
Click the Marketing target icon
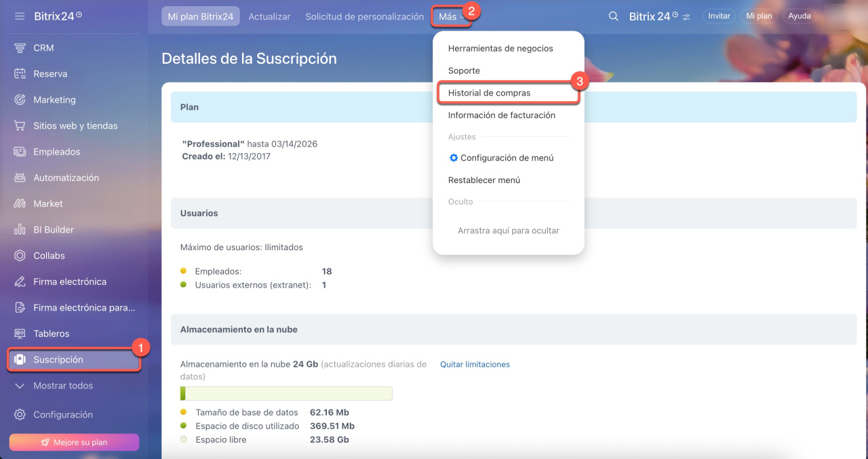(x=20, y=100)
